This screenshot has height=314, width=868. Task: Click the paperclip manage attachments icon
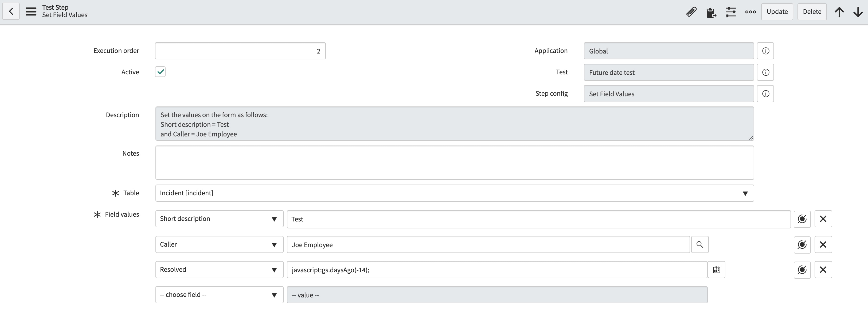pos(691,12)
